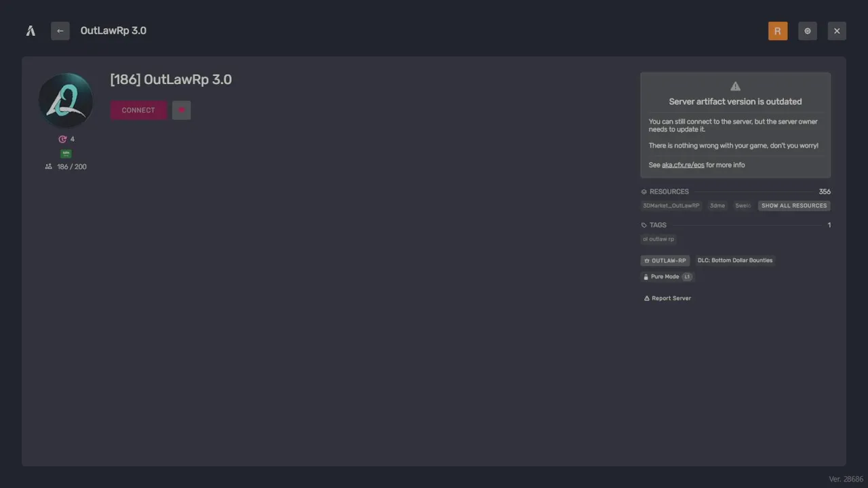The image size is (868, 488).
Task: Click the upvote boost icon beside 4
Action: pos(62,139)
